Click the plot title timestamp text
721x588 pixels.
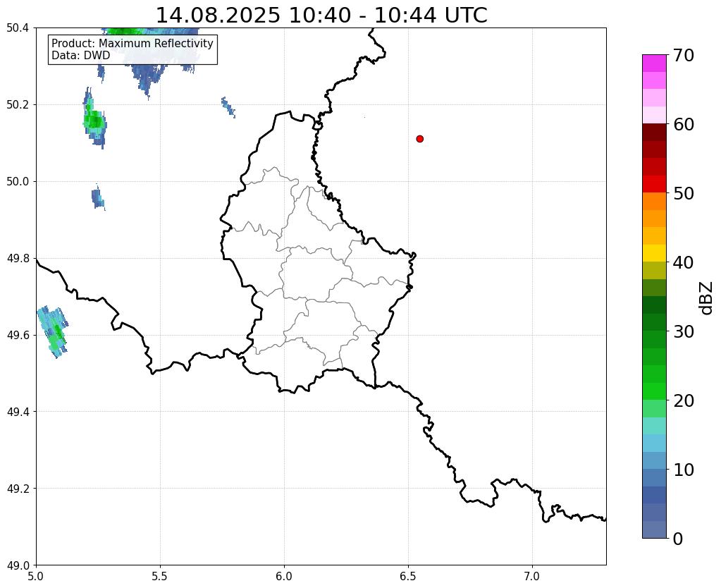click(321, 16)
